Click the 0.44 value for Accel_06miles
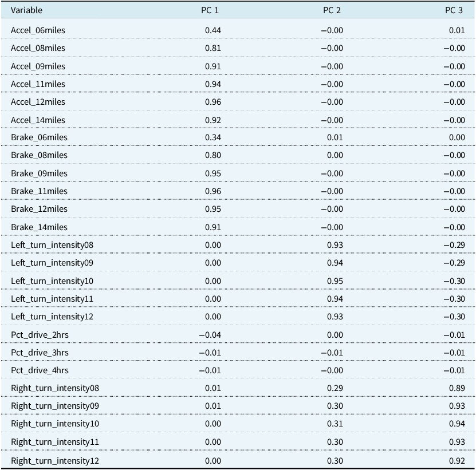 pyautogui.click(x=213, y=30)
